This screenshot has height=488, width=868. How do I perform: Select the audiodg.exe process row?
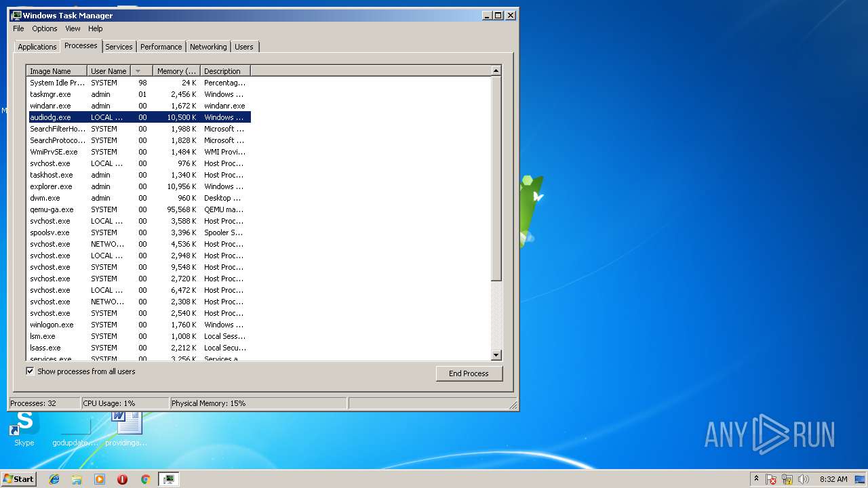pos(138,117)
